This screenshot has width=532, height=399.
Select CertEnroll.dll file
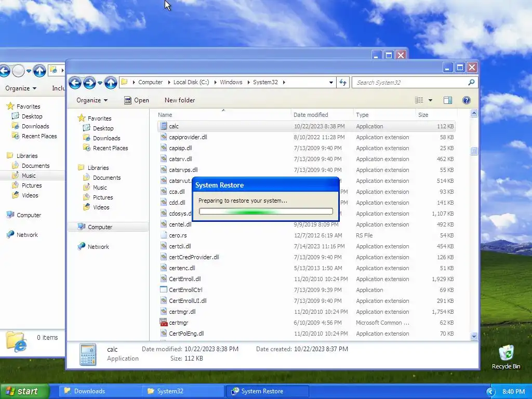tap(185, 279)
